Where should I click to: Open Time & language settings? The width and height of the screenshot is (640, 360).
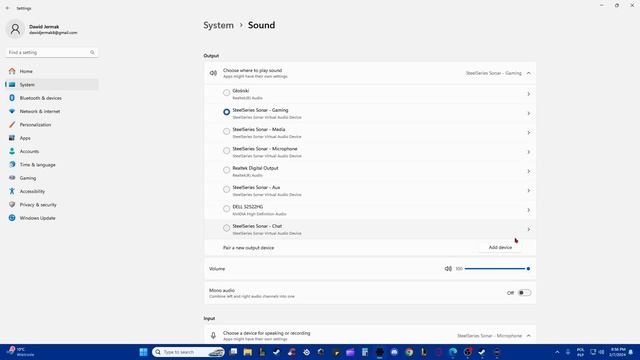(52, 164)
